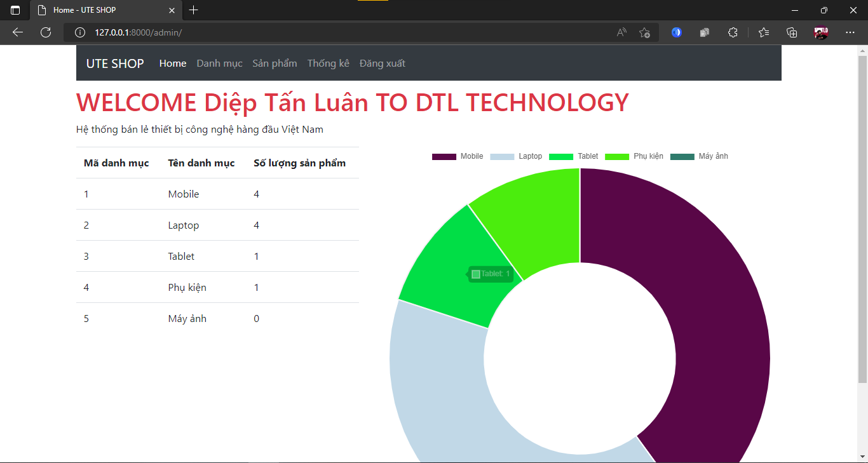Click the Back navigation arrow
The image size is (868, 463).
(x=17, y=32)
